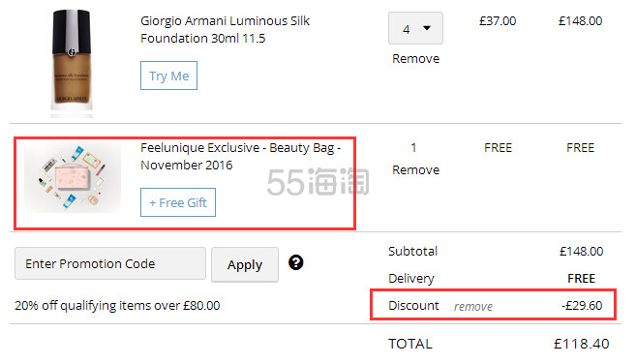The image size is (636, 364).
Task: Remove the applied discount
Action: [473, 306]
